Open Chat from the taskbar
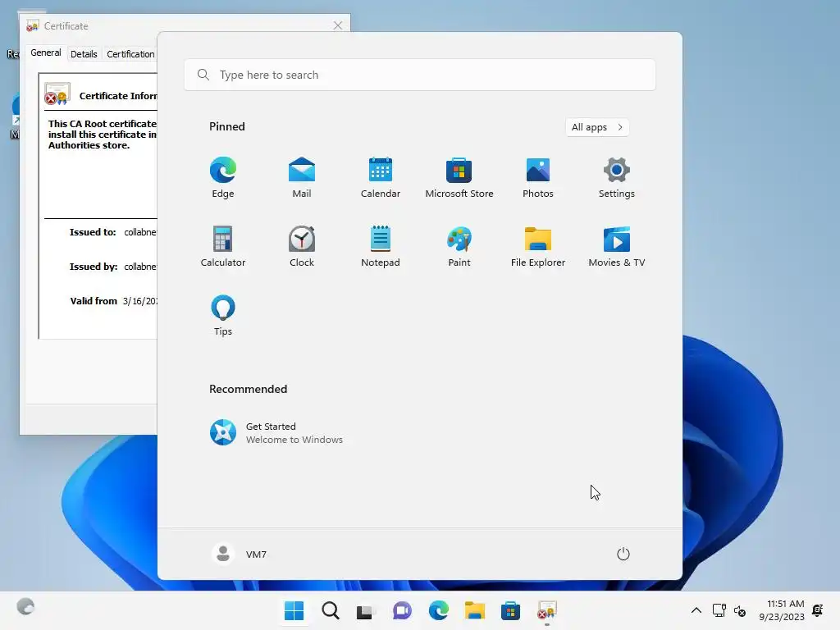This screenshot has width=840, height=630. [x=402, y=610]
